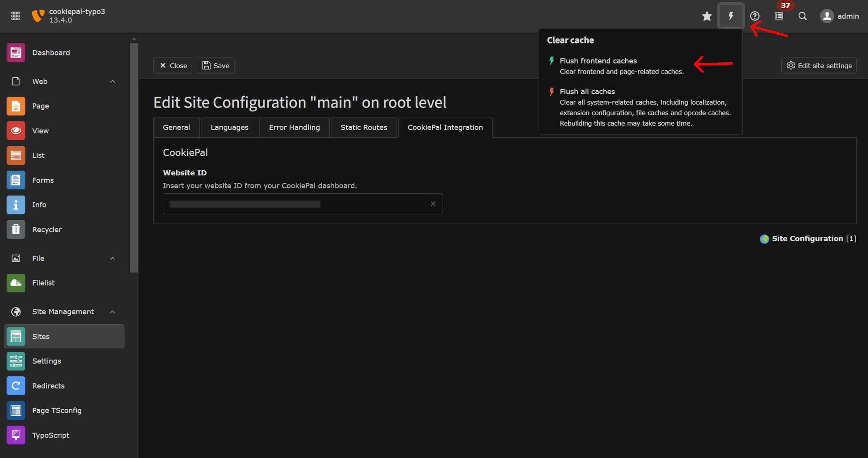Open the Filelist module

(x=43, y=283)
